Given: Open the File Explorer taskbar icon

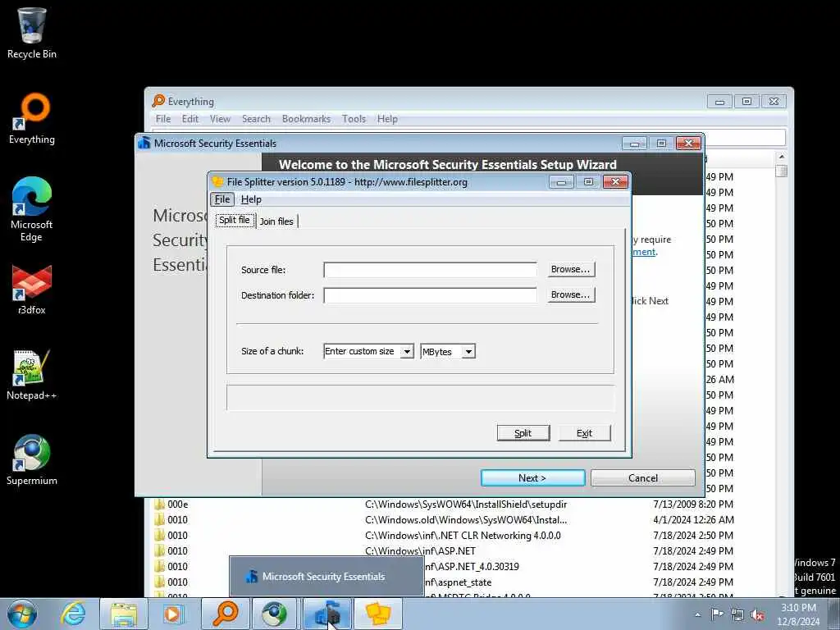Looking at the screenshot, I should [x=124, y=614].
